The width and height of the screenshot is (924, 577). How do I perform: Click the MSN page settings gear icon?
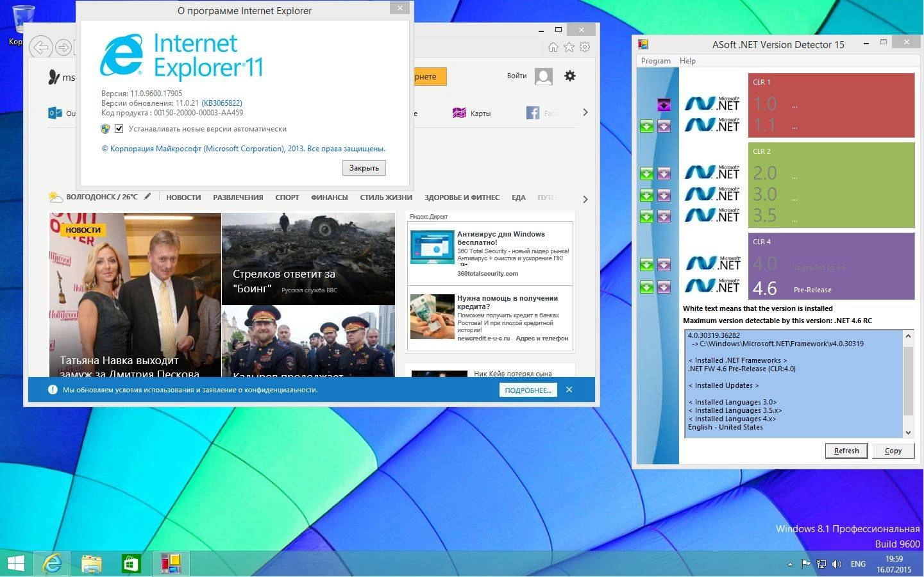[570, 76]
